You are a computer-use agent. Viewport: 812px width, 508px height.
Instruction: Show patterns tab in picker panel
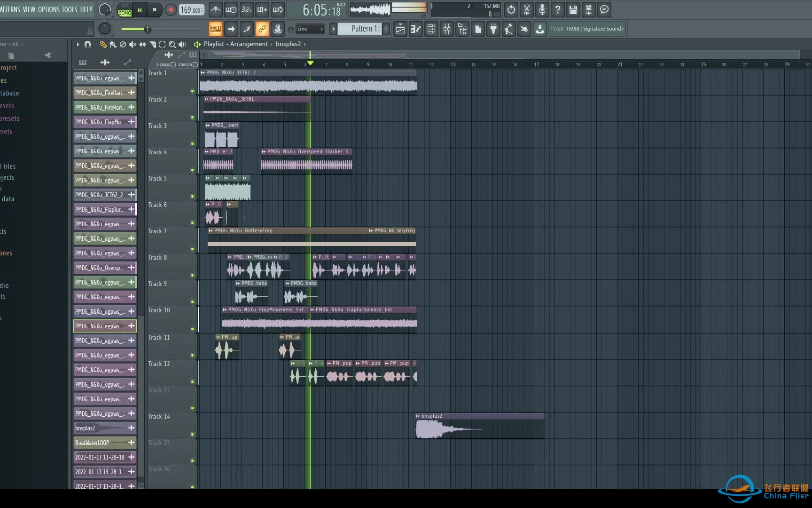pos(83,63)
